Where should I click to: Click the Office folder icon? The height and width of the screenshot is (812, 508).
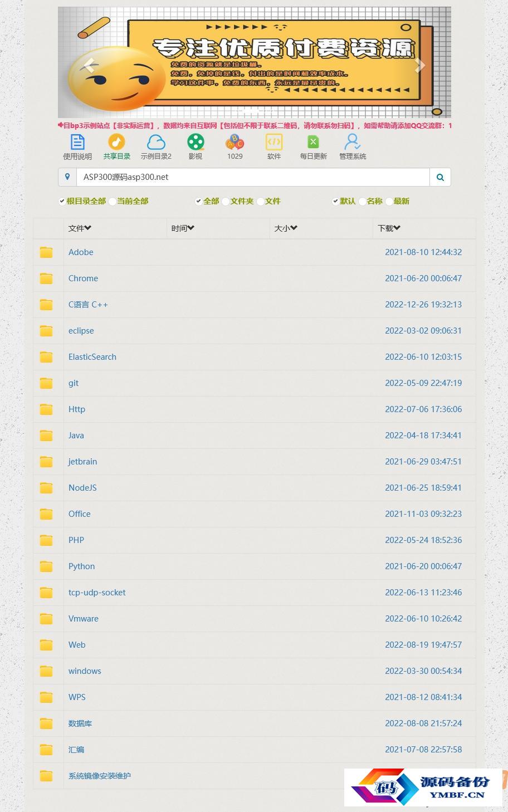point(46,514)
